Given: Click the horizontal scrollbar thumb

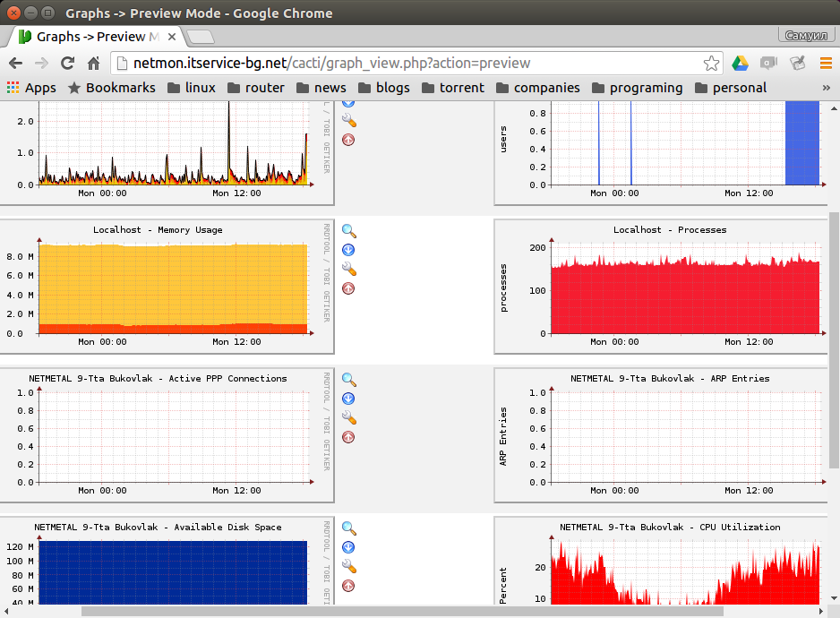Looking at the screenshot, I should click(x=402, y=612).
